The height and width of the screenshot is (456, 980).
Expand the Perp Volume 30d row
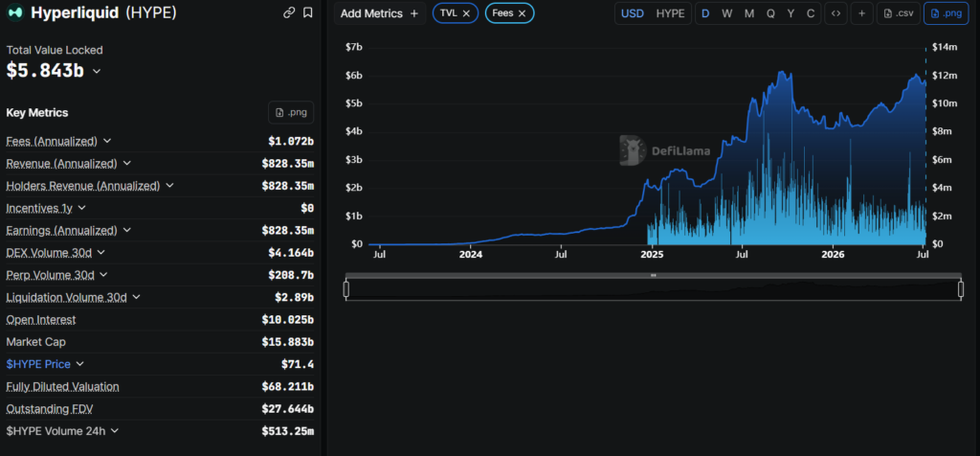point(103,275)
